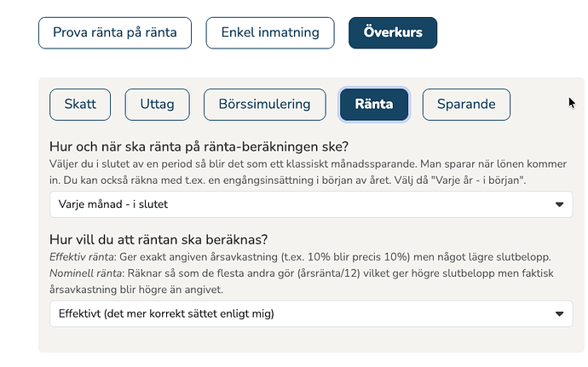Click the 'Prova ränta på ränta' button
588x367 pixels.
coord(115,33)
